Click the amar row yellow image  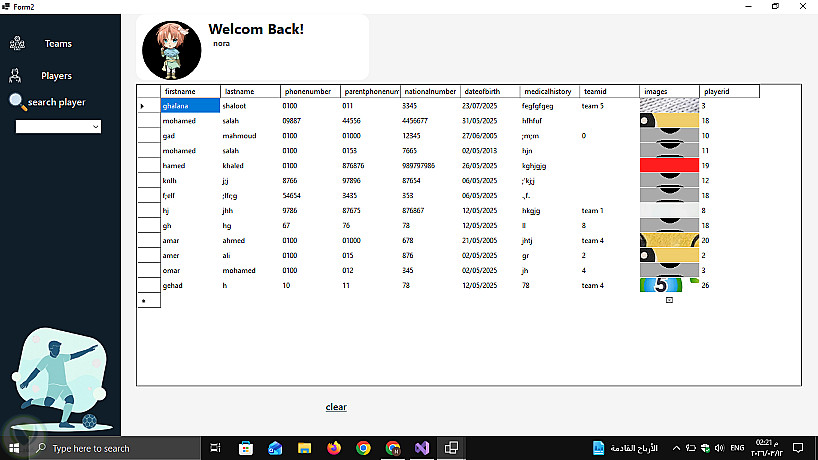pos(669,240)
